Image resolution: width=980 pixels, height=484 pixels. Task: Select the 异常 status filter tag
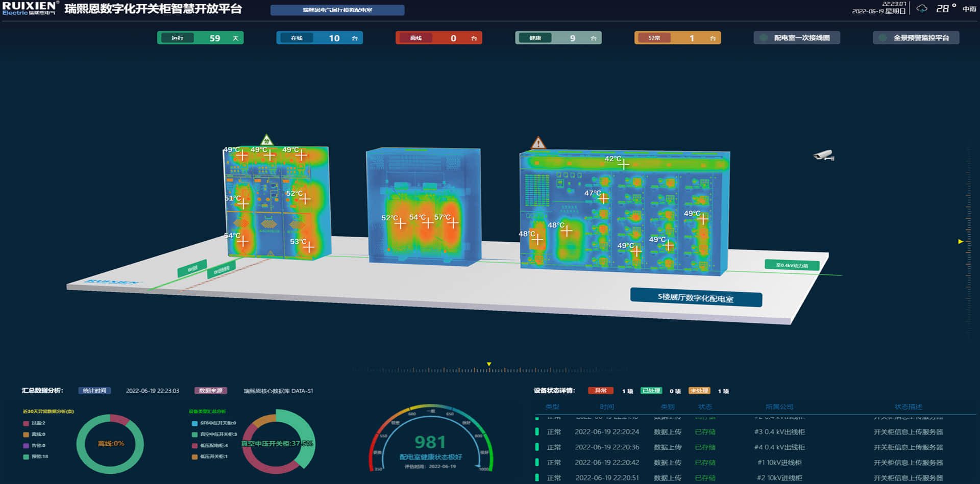coord(600,391)
